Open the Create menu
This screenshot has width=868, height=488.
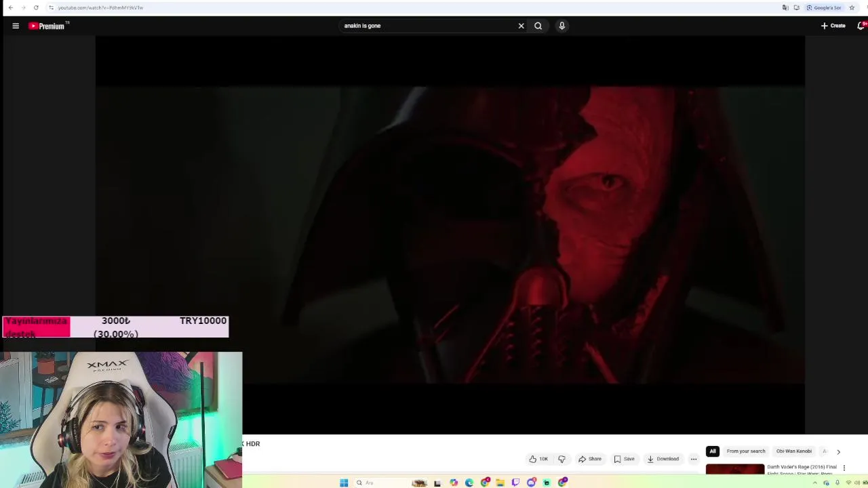coord(833,26)
